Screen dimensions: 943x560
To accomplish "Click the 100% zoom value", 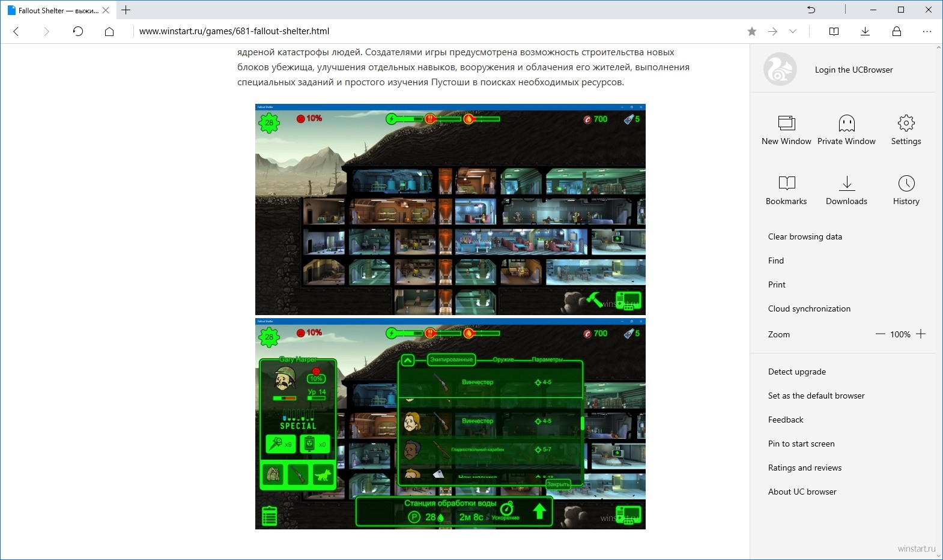I will 900,334.
